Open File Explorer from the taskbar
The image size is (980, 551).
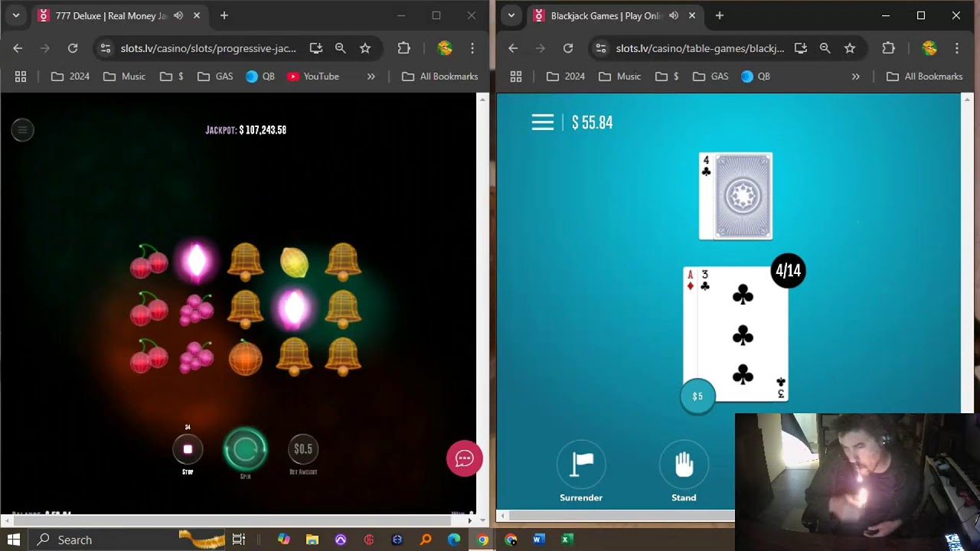pos(312,540)
